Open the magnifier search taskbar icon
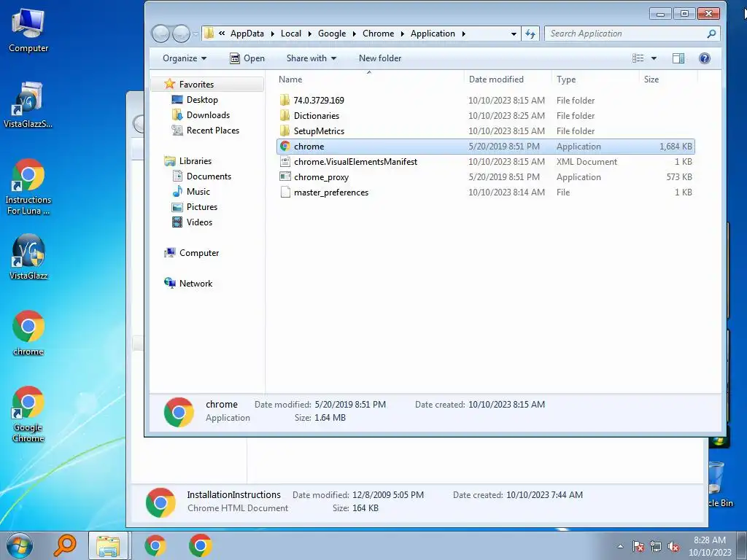The height and width of the screenshot is (560, 747). tap(65, 545)
